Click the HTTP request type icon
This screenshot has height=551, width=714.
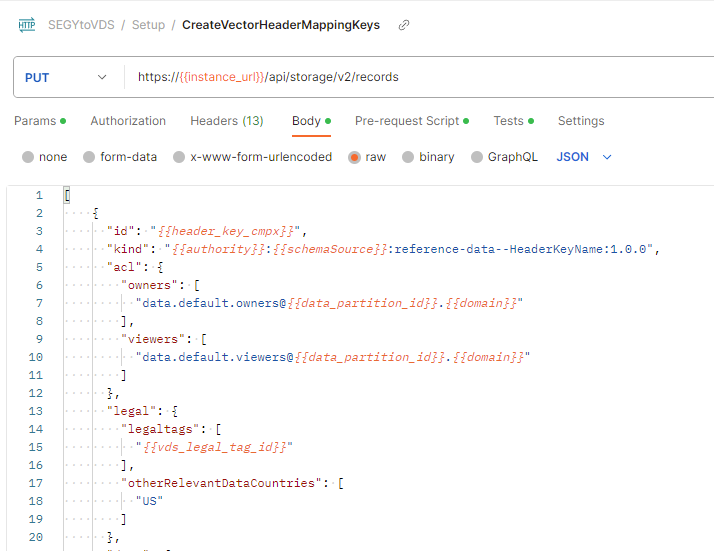point(27,25)
